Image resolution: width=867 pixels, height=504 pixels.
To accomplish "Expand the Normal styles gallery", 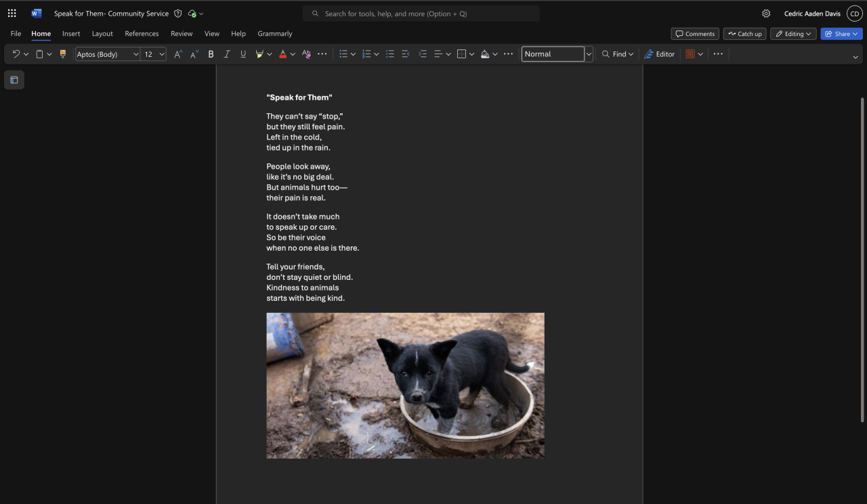I will 589,54.
